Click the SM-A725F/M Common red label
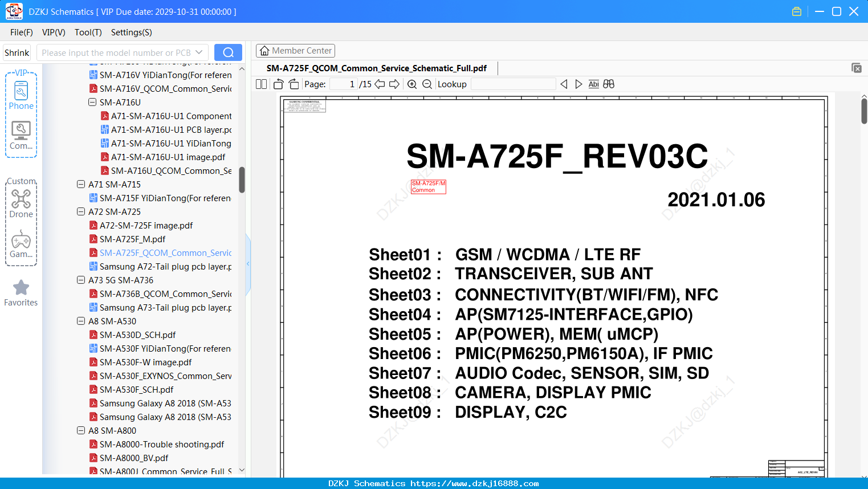The width and height of the screenshot is (868, 489). click(x=429, y=187)
